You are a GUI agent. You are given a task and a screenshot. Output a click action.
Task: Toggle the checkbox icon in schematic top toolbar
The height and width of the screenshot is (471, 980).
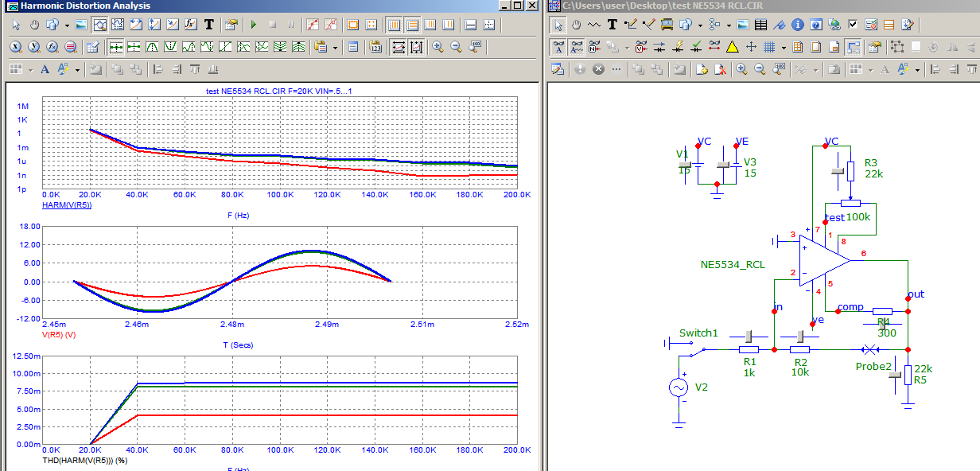pos(853,25)
